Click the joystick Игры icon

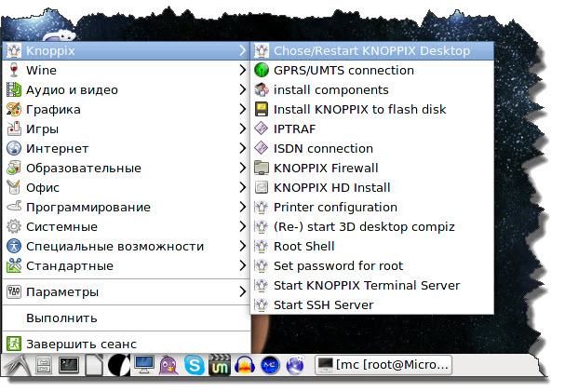click(x=14, y=128)
